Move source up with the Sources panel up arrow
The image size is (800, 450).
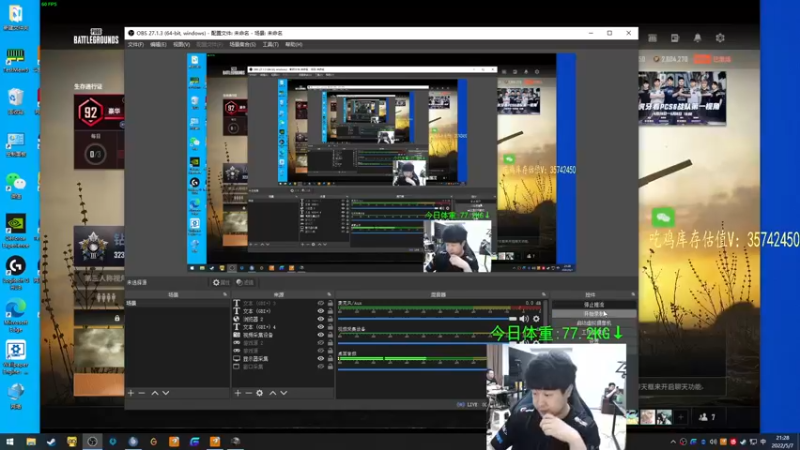point(273,393)
